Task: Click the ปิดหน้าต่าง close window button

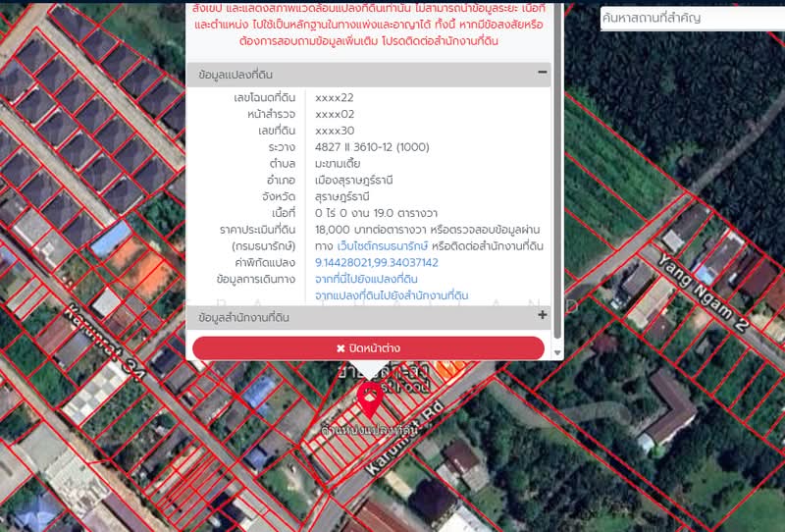Action: click(x=369, y=348)
